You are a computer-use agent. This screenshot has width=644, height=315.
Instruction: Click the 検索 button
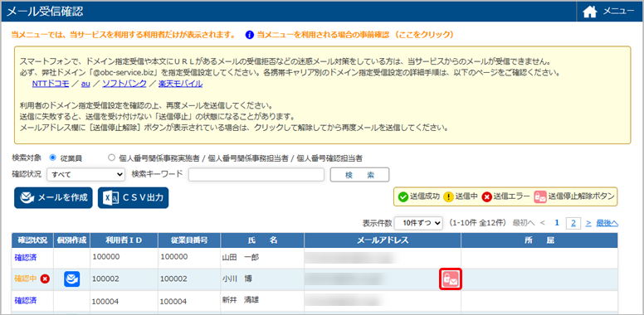tap(359, 174)
